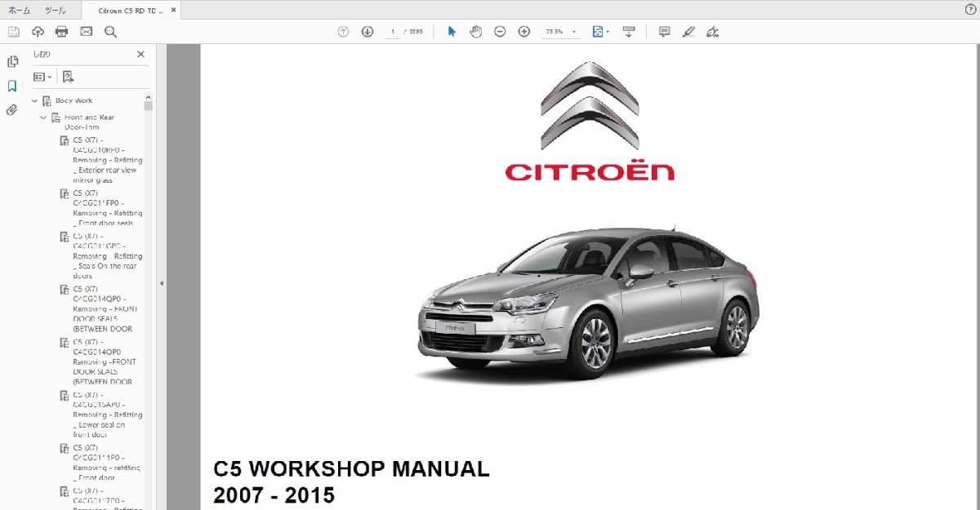Image resolution: width=980 pixels, height=510 pixels.
Task: Click the Find text magnifier icon
Action: (x=110, y=32)
